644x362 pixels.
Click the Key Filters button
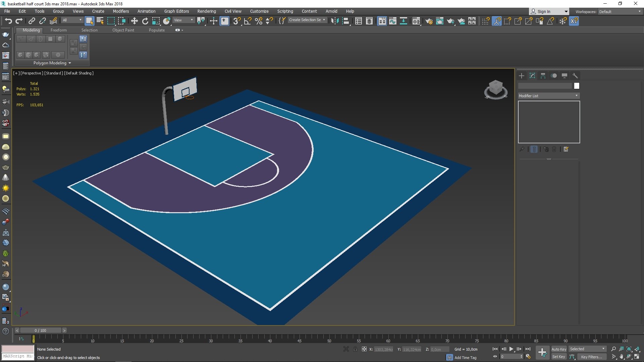tap(591, 357)
